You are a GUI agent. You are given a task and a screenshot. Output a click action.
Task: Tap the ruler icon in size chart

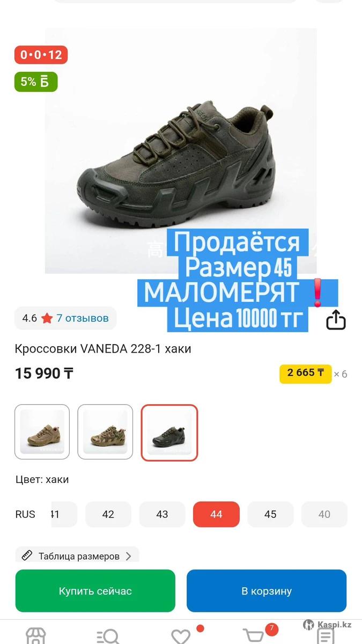tap(27, 556)
